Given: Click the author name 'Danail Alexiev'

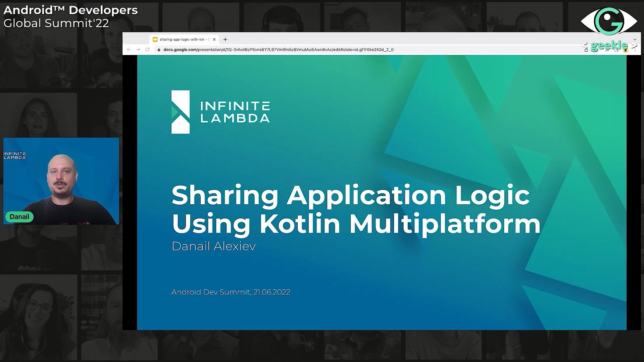Looking at the screenshot, I should pos(214,246).
